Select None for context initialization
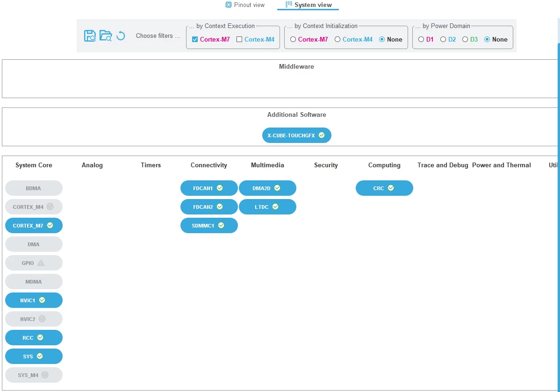The height and width of the screenshot is (392, 560). pyautogui.click(x=382, y=39)
